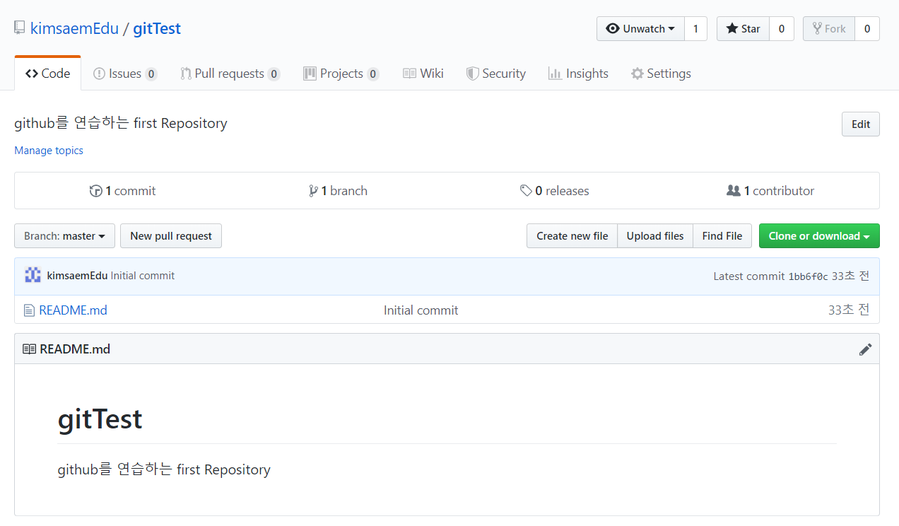Screen dimensions: 899x526
Task: Click the code brackets icon on Code tab
Action: click(x=32, y=73)
